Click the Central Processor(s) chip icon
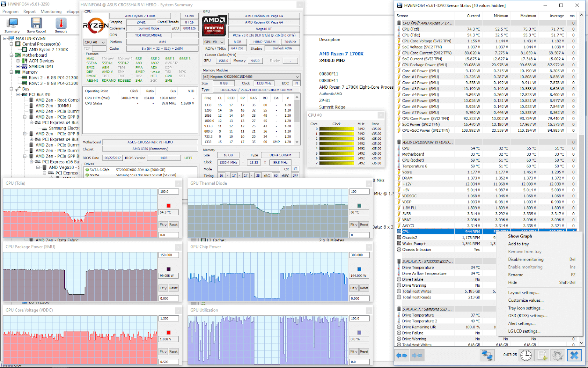Image resolution: width=588 pixels, height=368 pixels. click(18, 44)
